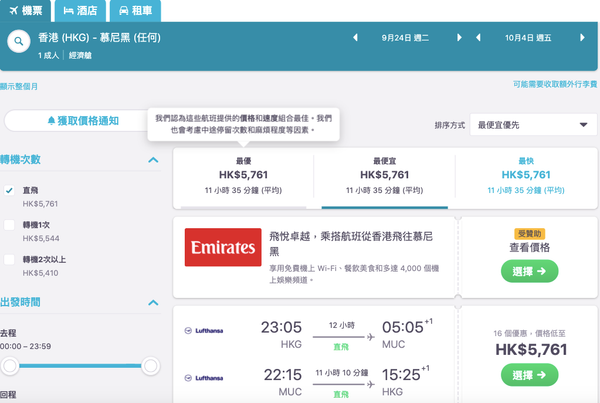Click the 顯示整個月 link
This screenshot has height=403, width=600.
[19, 86]
